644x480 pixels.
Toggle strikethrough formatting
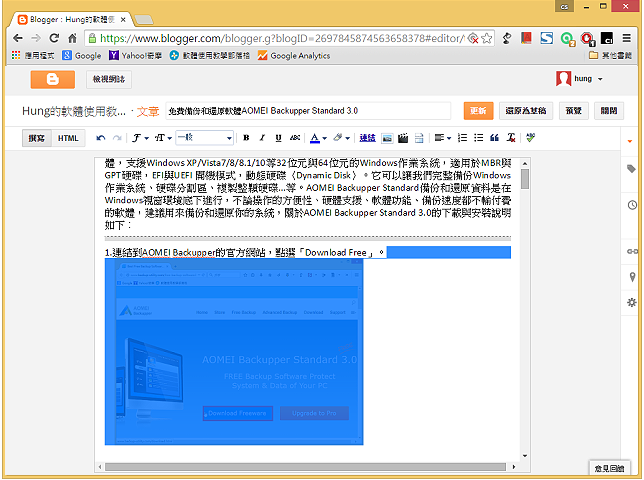tap(295, 138)
